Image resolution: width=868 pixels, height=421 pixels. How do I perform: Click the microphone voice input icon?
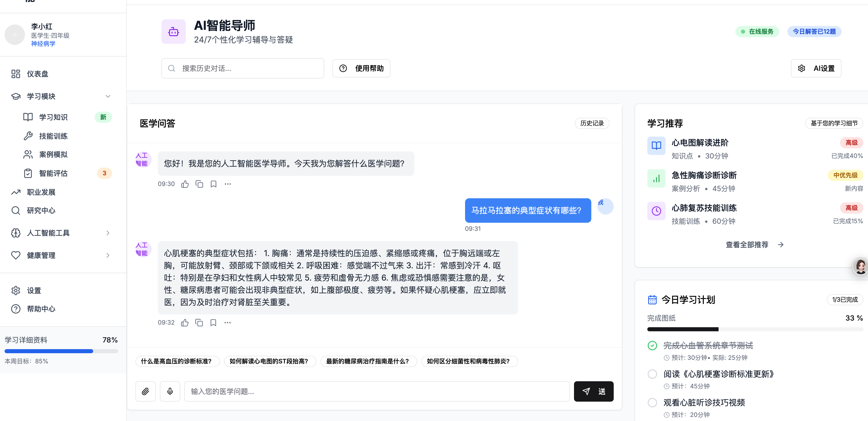(170, 391)
